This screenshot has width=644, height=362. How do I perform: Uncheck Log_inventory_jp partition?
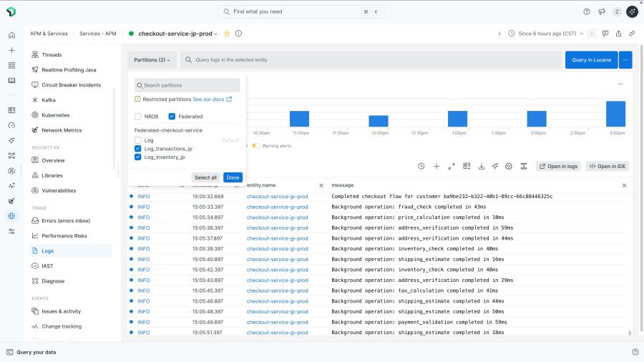138,157
